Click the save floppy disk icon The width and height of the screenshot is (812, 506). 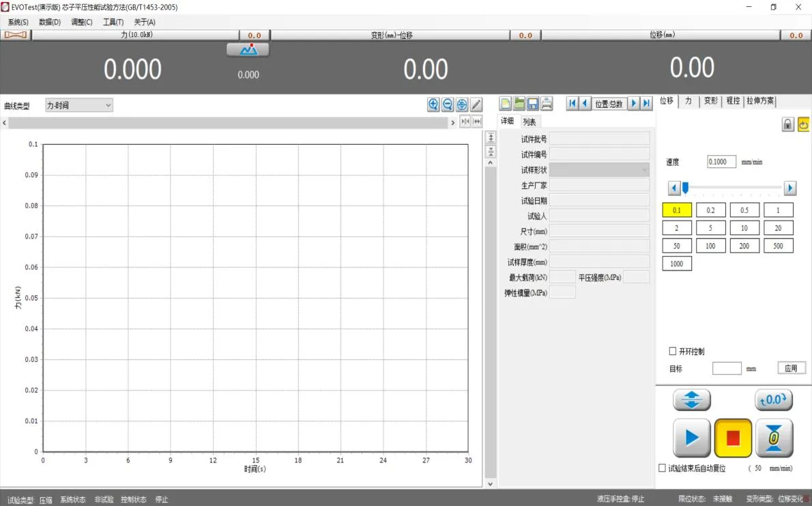(x=533, y=104)
